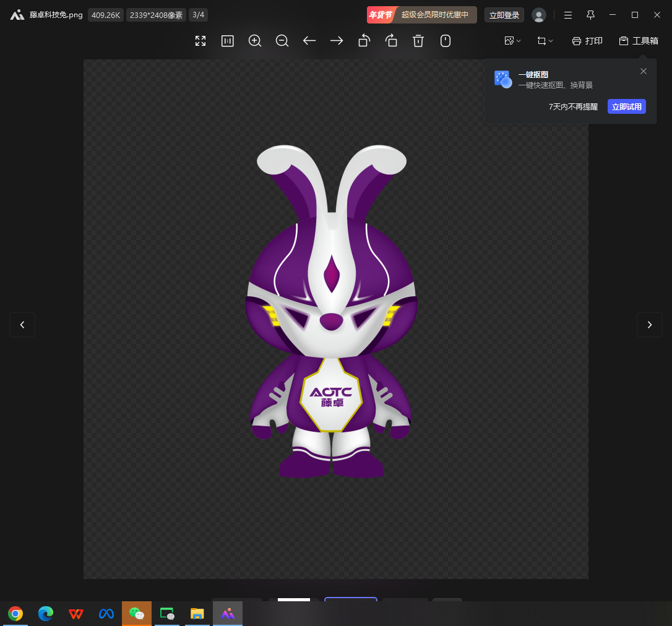Delete the current image with trash icon
Viewport: 672px width, 626px height.
[x=418, y=41]
